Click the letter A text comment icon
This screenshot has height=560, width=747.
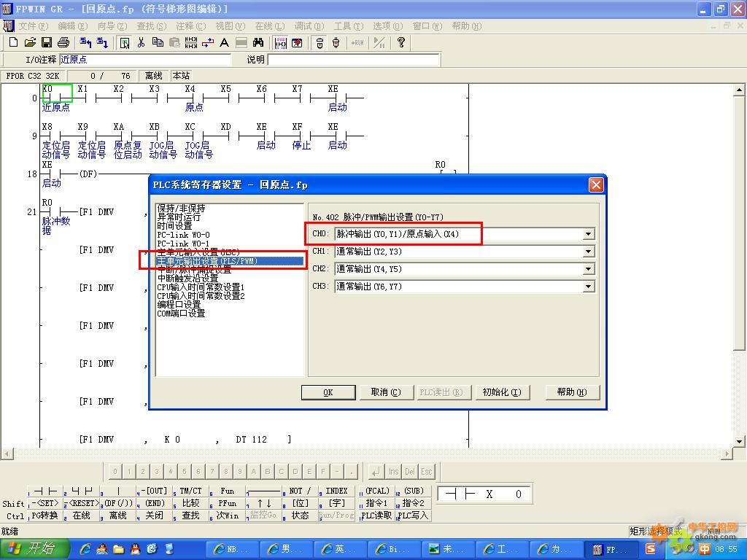(225, 43)
